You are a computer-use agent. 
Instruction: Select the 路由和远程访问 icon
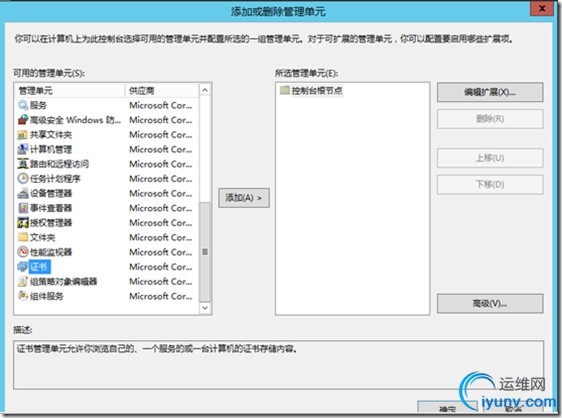(x=23, y=164)
